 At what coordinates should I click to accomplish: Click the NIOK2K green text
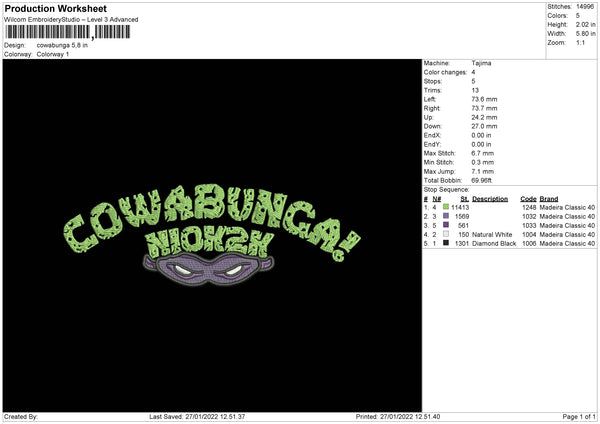[x=210, y=245]
